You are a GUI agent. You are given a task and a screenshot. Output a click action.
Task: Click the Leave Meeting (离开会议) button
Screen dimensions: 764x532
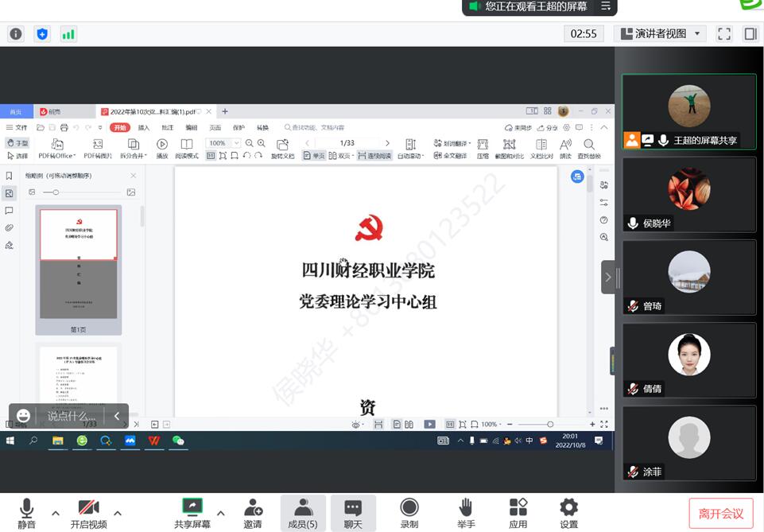point(720,514)
